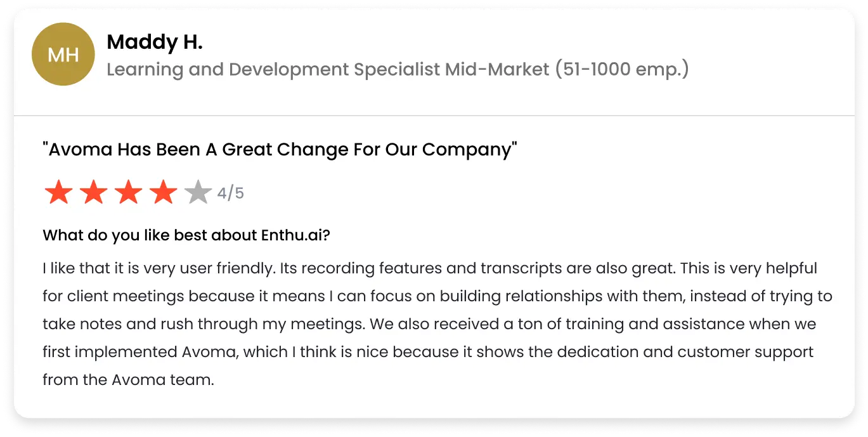868x437 pixels.
Task: Click the words "customer support" in review
Action: (746, 352)
